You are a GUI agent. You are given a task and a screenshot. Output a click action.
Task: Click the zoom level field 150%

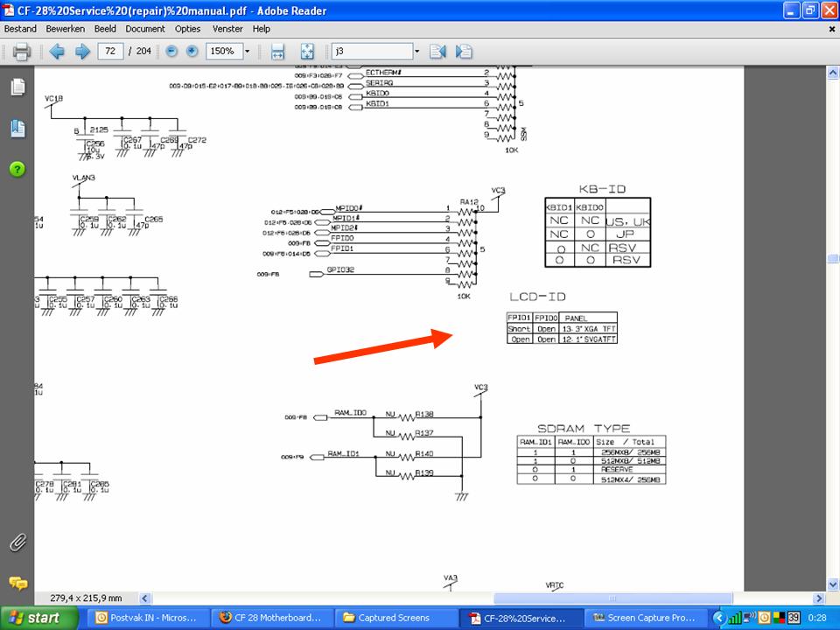coord(224,52)
